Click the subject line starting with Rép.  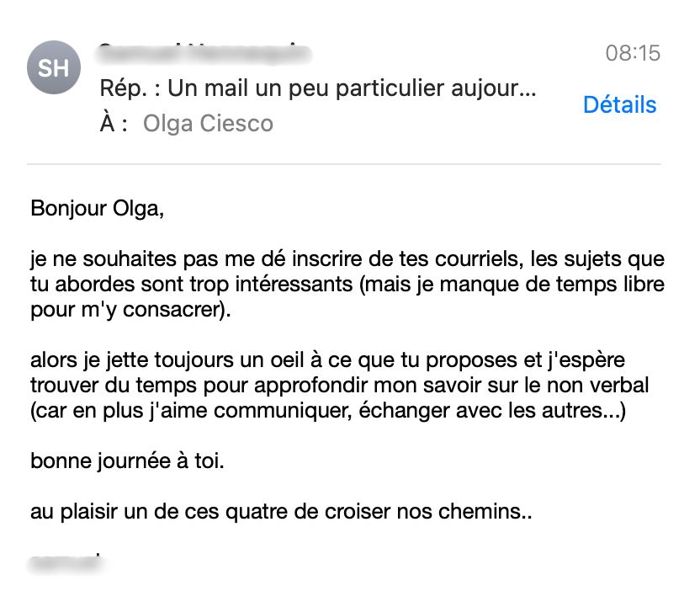317,88
